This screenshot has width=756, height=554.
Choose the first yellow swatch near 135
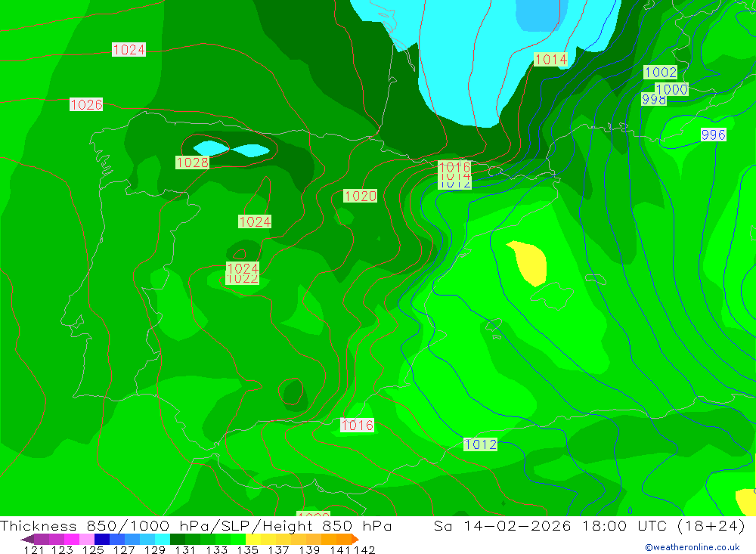(x=253, y=539)
